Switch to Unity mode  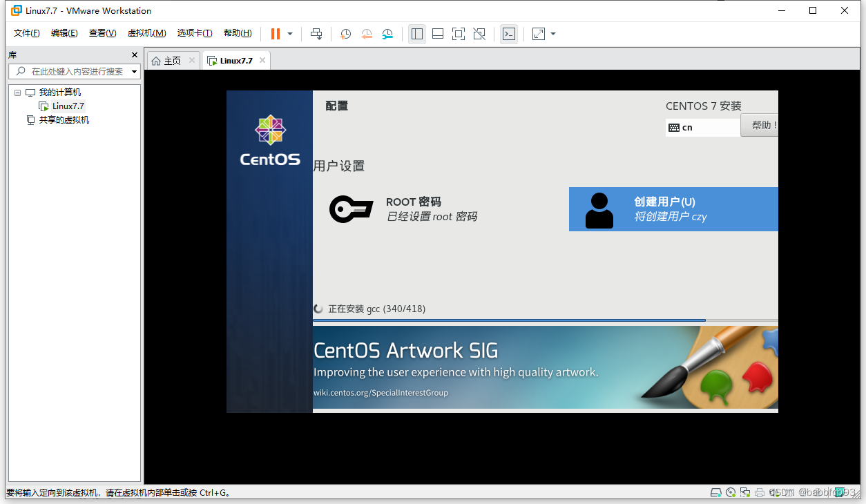(479, 34)
